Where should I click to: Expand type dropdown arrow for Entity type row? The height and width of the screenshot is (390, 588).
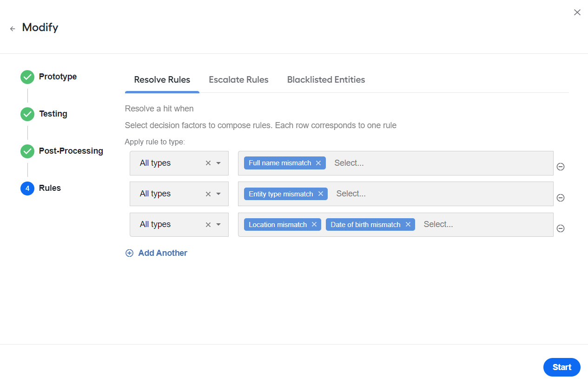(218, 194)
